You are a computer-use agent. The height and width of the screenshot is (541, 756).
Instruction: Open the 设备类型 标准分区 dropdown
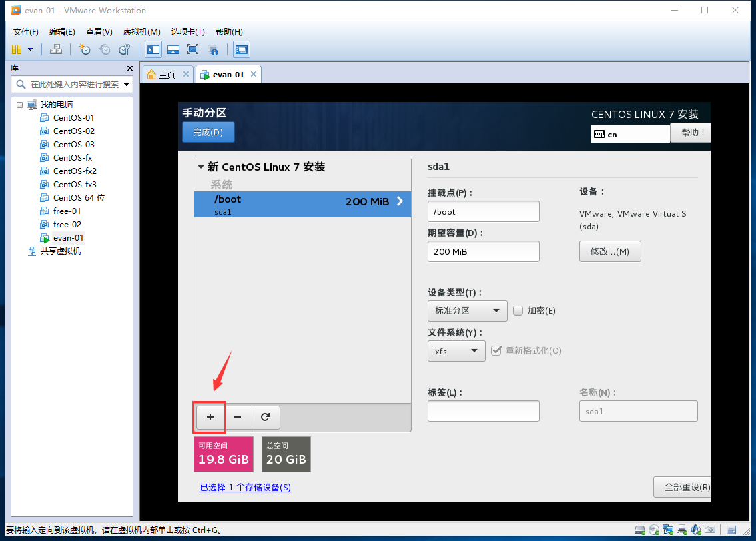pyautogui.click(x=467, y=311)
